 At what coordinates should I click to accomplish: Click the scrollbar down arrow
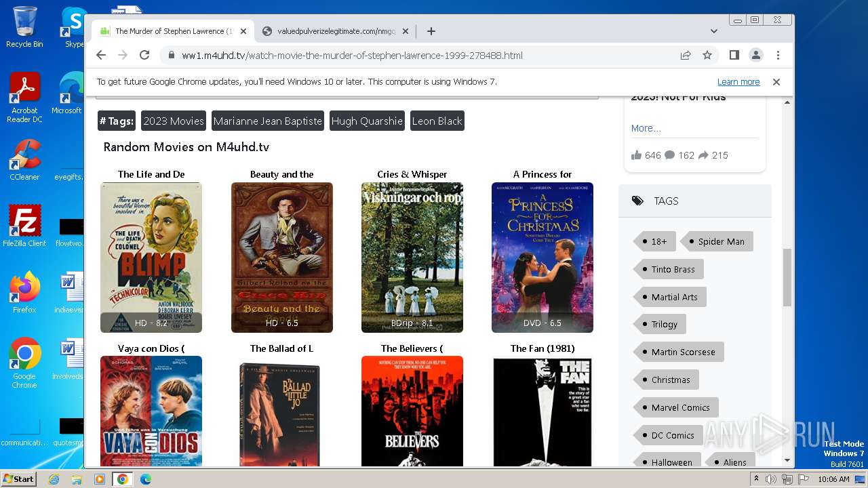[787, 461]
